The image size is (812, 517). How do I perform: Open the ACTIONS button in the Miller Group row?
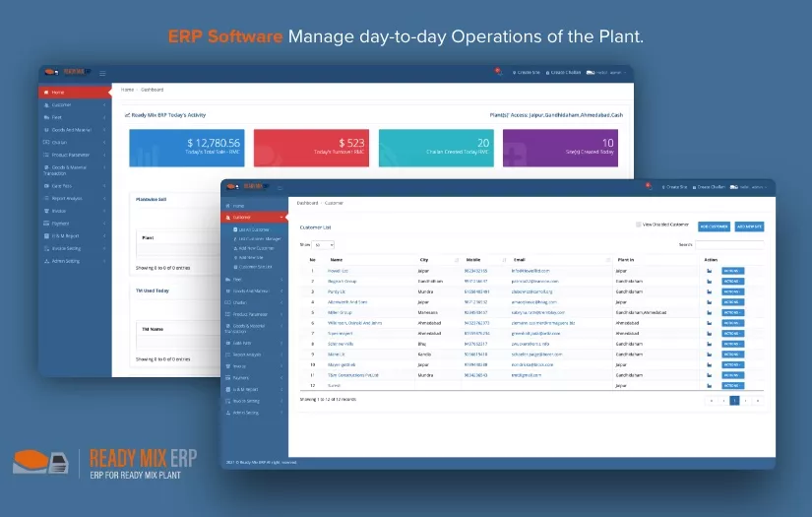tap(732, 312)
